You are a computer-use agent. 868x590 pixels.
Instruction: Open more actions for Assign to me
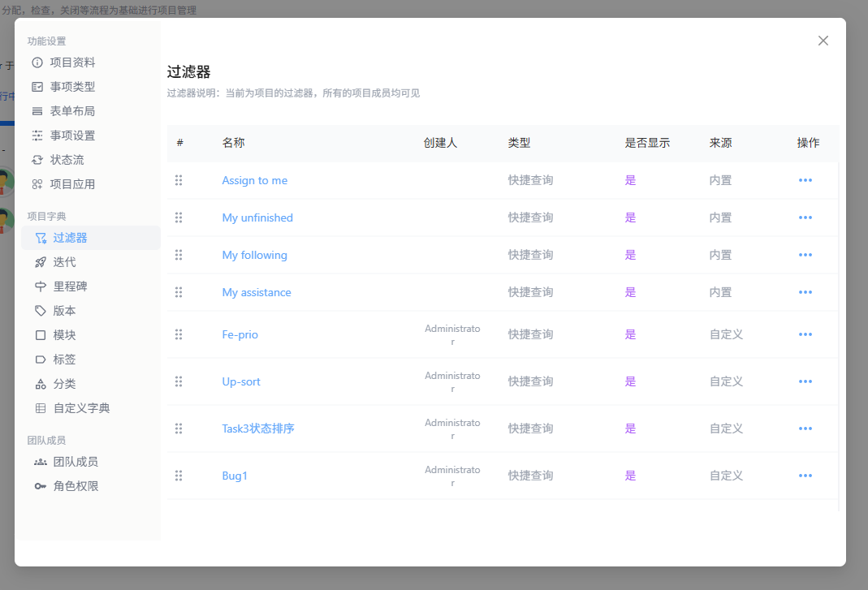pyautogui.click(x=805, y=180)
